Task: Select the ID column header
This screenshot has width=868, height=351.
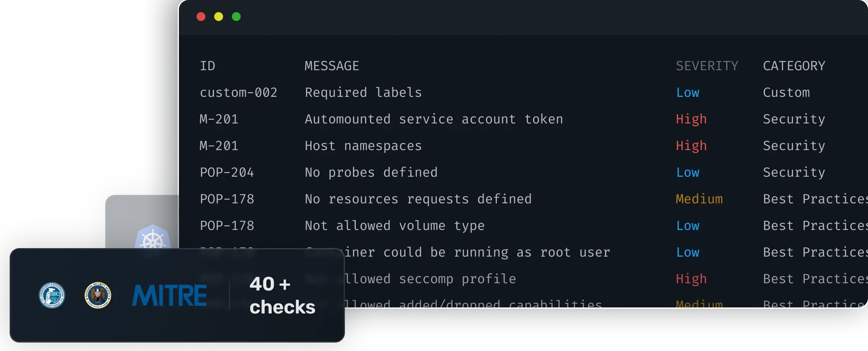Action: click(208, 66)
